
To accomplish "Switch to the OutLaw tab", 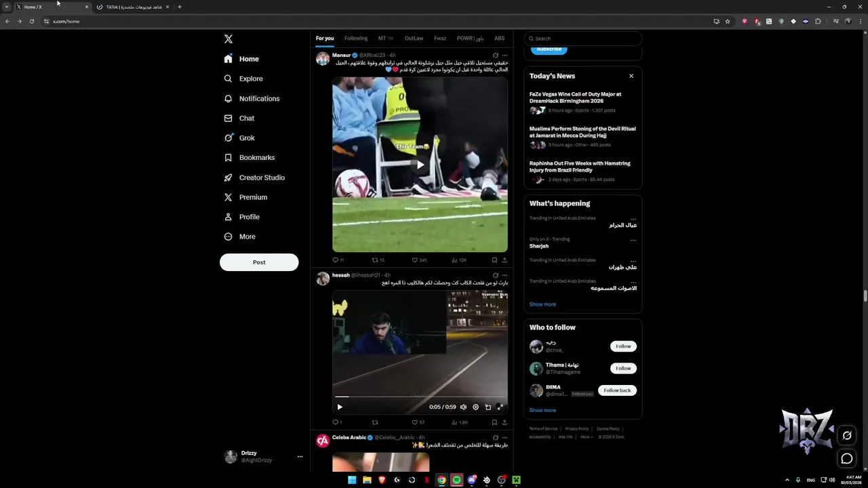I will coord(414,39).
